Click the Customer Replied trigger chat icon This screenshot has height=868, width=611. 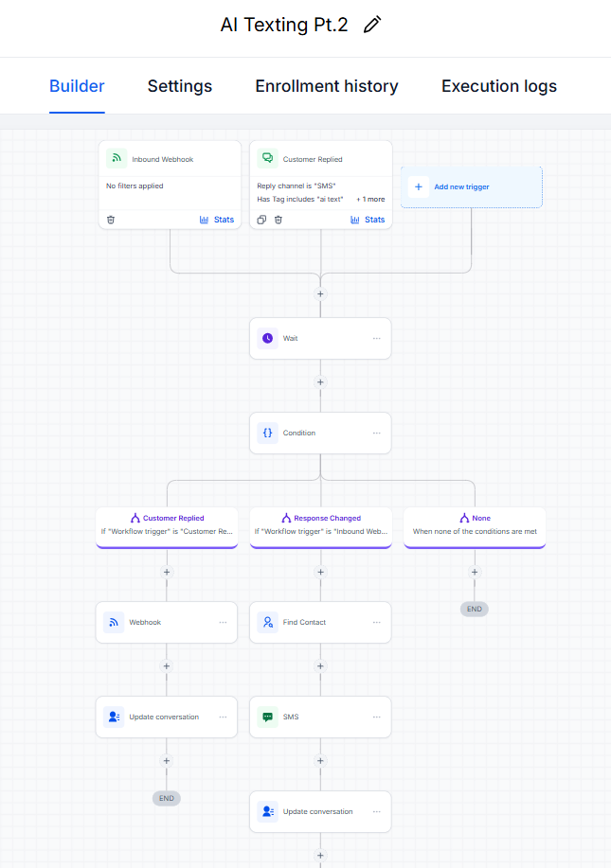tap(267, 158)
